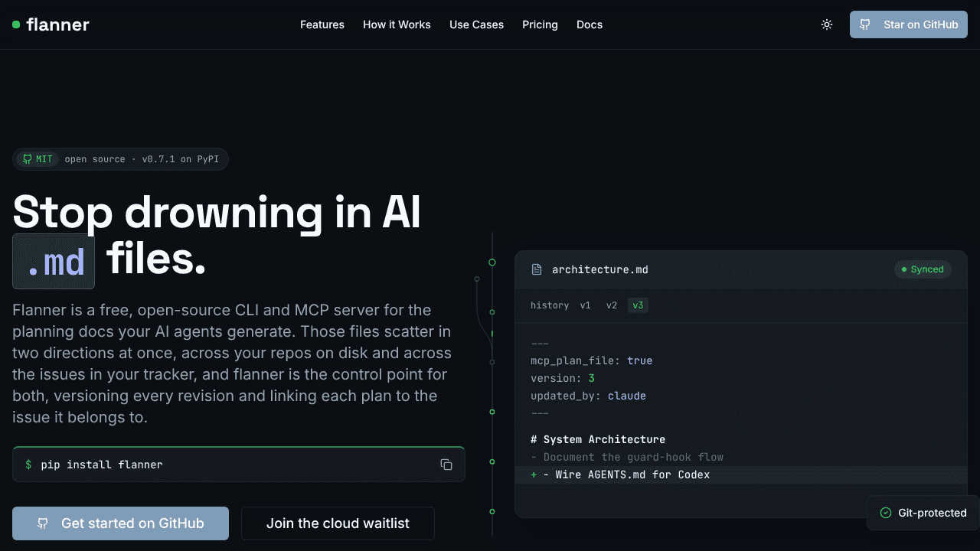Image resolution: width=980 pixels, height=551 pixels.
Task: Click the 'Document the guard-hook flow' line
Action: point(627,457)
